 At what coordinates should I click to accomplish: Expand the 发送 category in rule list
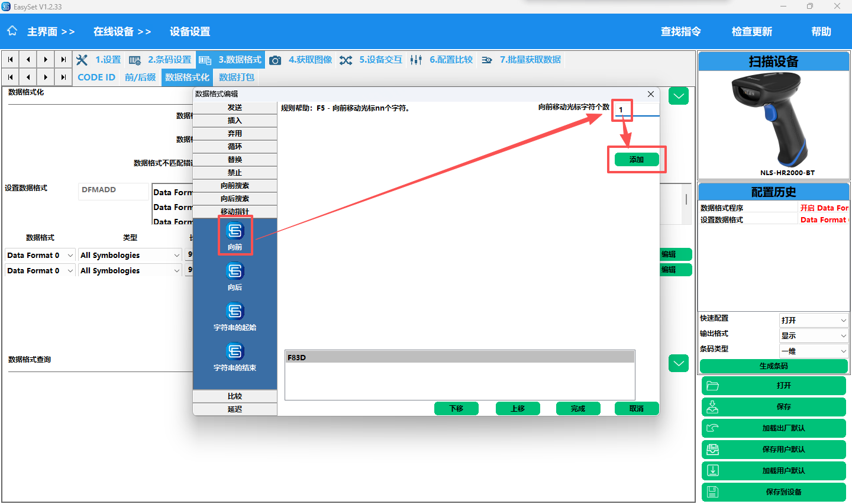[x=235, y=108]
